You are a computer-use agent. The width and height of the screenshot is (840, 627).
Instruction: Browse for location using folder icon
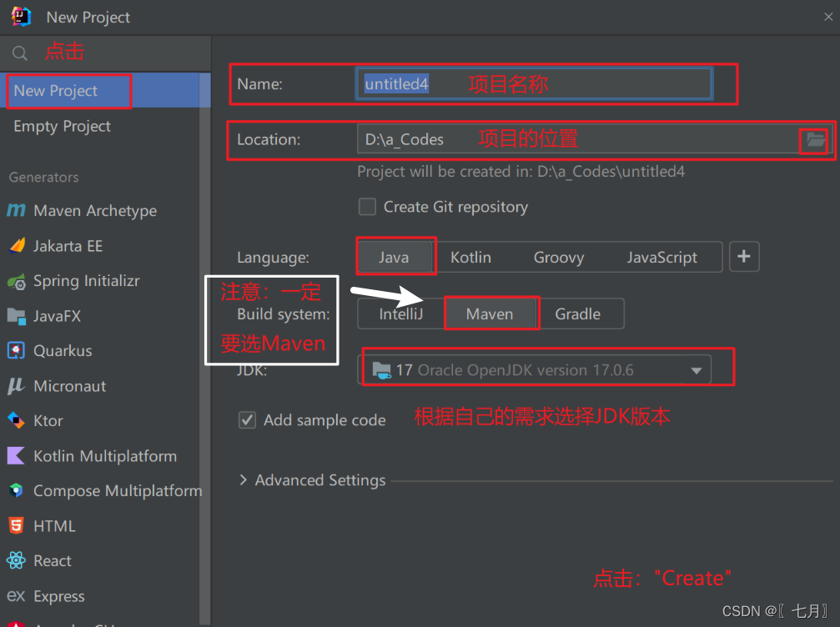[x=815, y=140]
